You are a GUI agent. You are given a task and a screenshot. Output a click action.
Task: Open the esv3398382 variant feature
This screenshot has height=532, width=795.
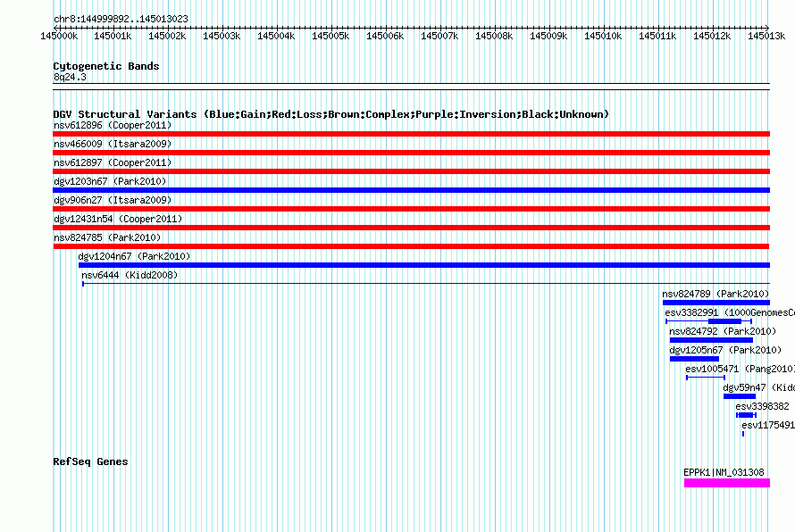[x=747, y=415]
